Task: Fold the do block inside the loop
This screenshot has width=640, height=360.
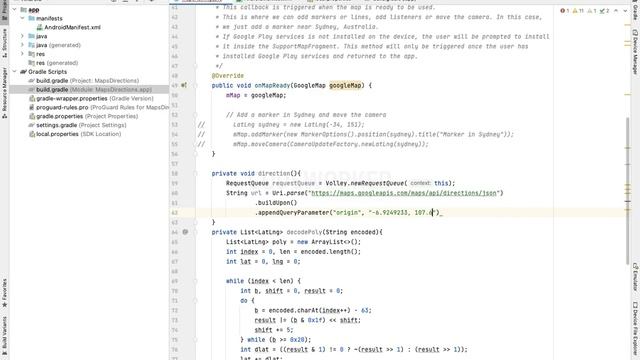Action: pyautogui.click(x=196, y=300)
